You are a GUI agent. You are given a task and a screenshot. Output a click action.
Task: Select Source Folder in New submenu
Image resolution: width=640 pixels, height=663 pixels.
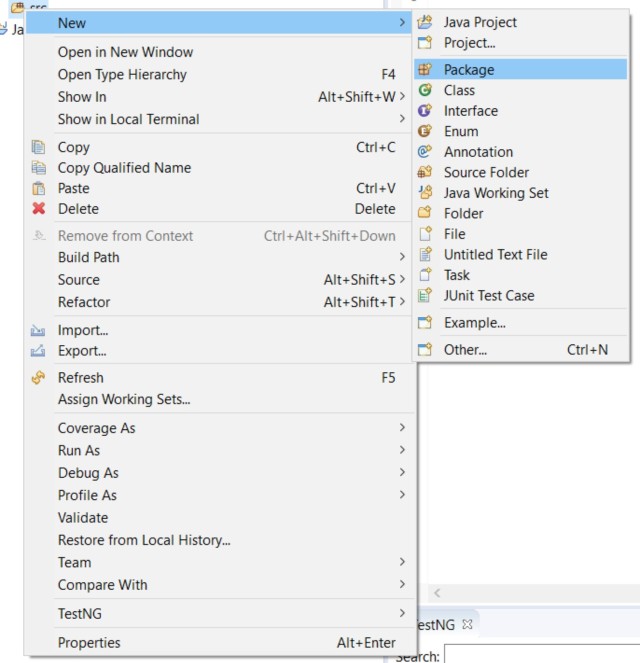[x=486, y=172]
